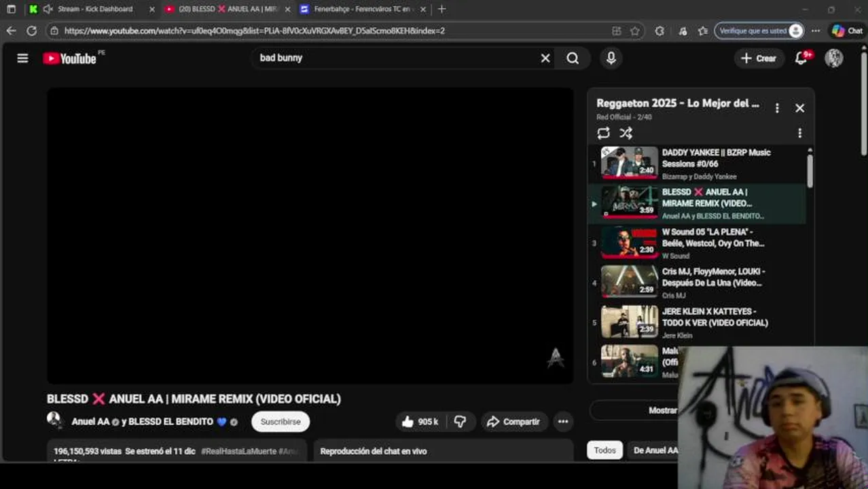The height and width of the screenshot is (489, 868).
Task: Click the browser address bar URL
Action: (x=255, y=31)
